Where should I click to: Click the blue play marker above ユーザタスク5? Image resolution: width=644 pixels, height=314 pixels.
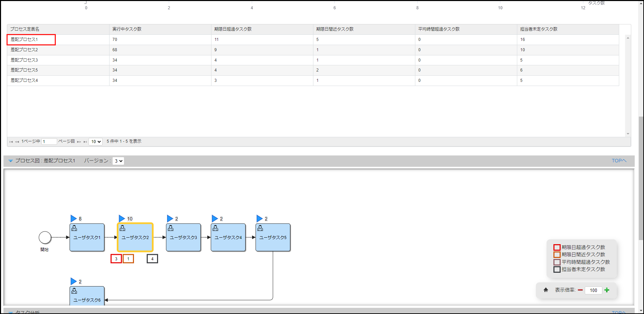[x=259, y=218]
